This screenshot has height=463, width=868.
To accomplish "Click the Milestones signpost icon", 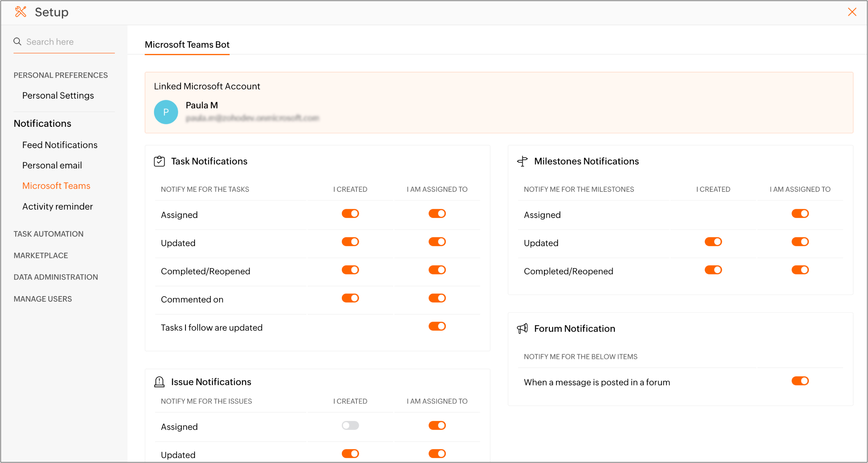I will [522, 161].
